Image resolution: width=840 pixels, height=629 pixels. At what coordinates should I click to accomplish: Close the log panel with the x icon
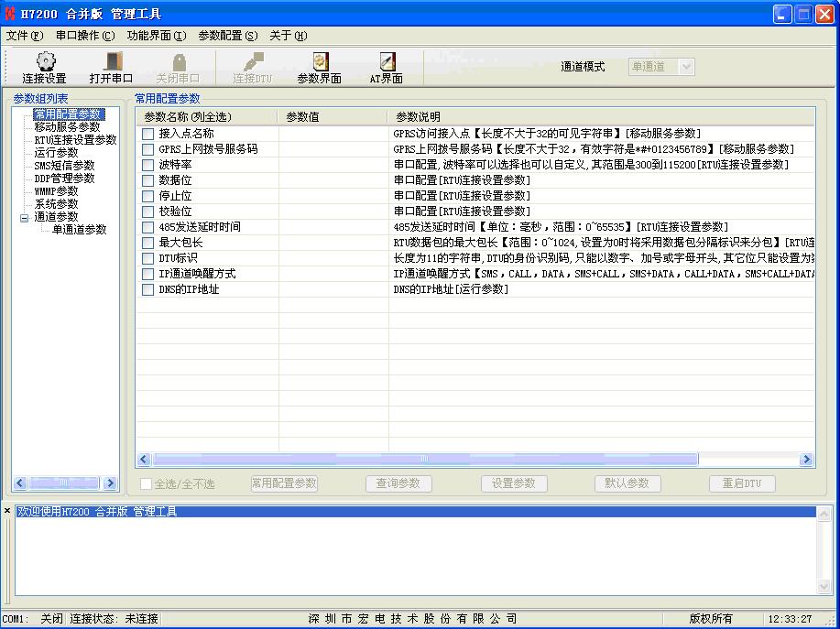pos(7,511)
